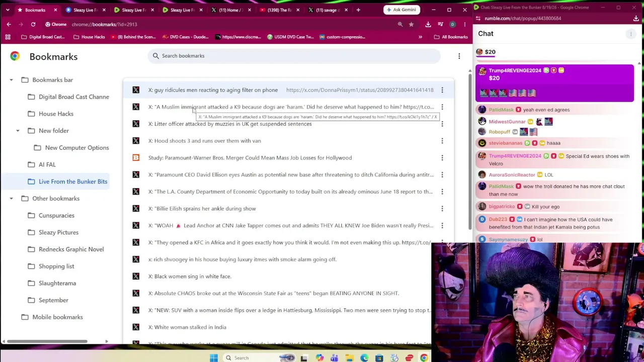The height and width of the screenshot is (362, 644).
Task: Open the USDM DVD Case bookmark
Action: [x=290, y=37]
